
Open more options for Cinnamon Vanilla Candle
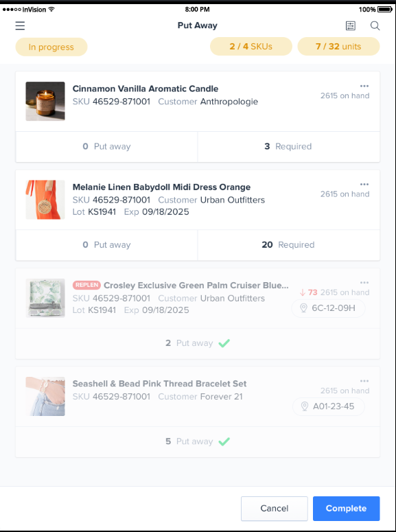click(364, 86)
